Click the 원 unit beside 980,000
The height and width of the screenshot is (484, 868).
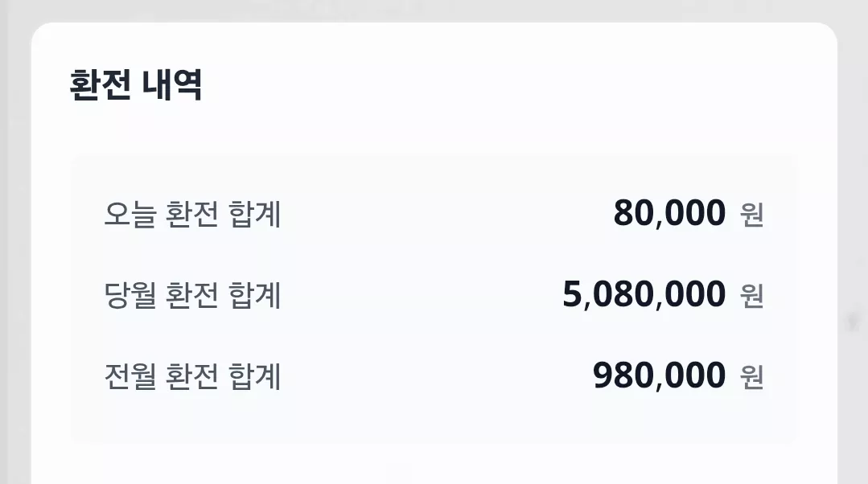click(x=751, y=377)
